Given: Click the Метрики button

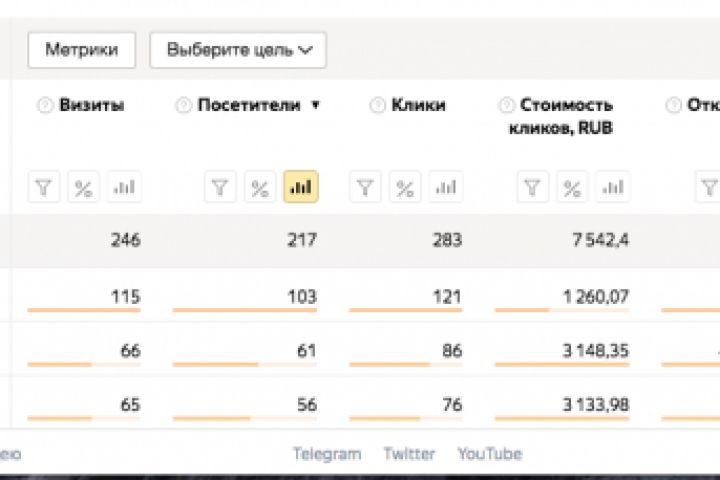Looking at the screenshot, I should click(x=82, y=49).
